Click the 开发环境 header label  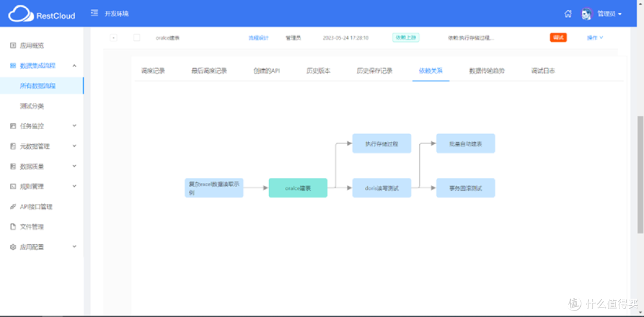tap(117, 14)
